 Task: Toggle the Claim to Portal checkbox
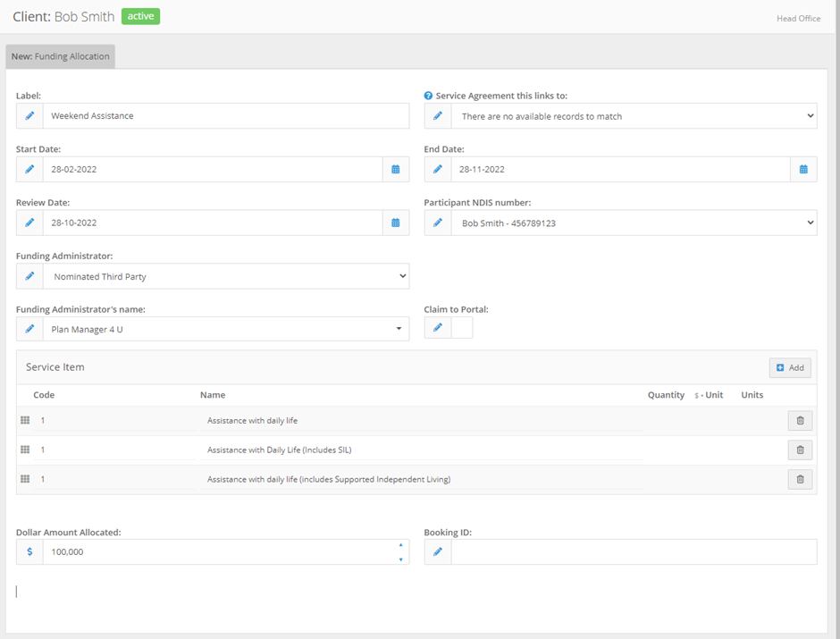pos(462,327)
